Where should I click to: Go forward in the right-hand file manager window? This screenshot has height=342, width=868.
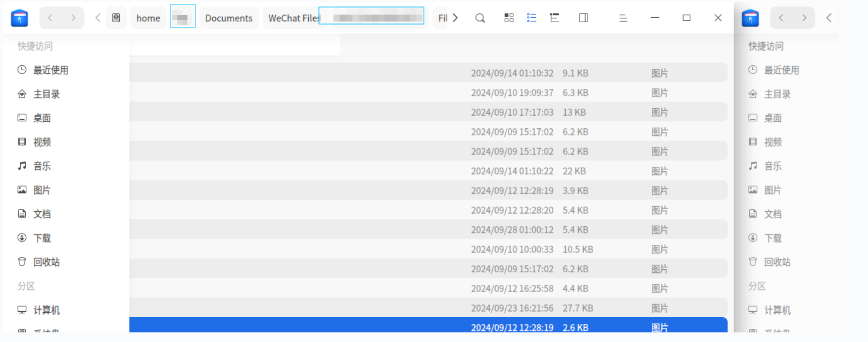coord(804,18)
